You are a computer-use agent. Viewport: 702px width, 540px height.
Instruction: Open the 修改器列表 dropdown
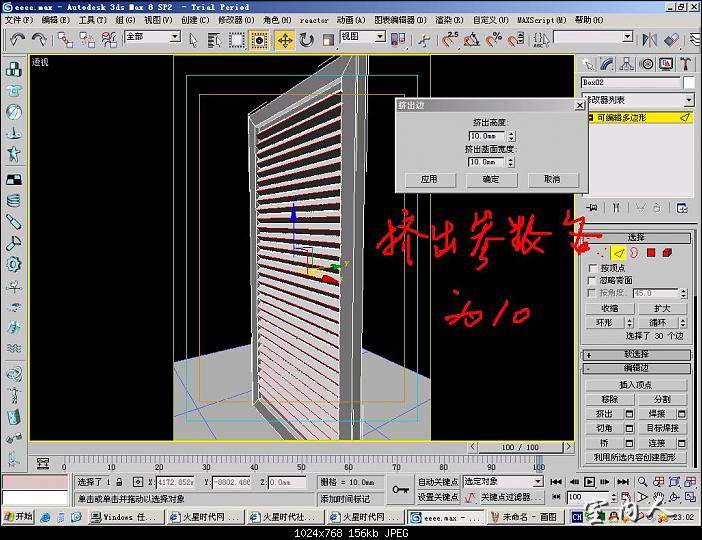click(x=637, y=100)
